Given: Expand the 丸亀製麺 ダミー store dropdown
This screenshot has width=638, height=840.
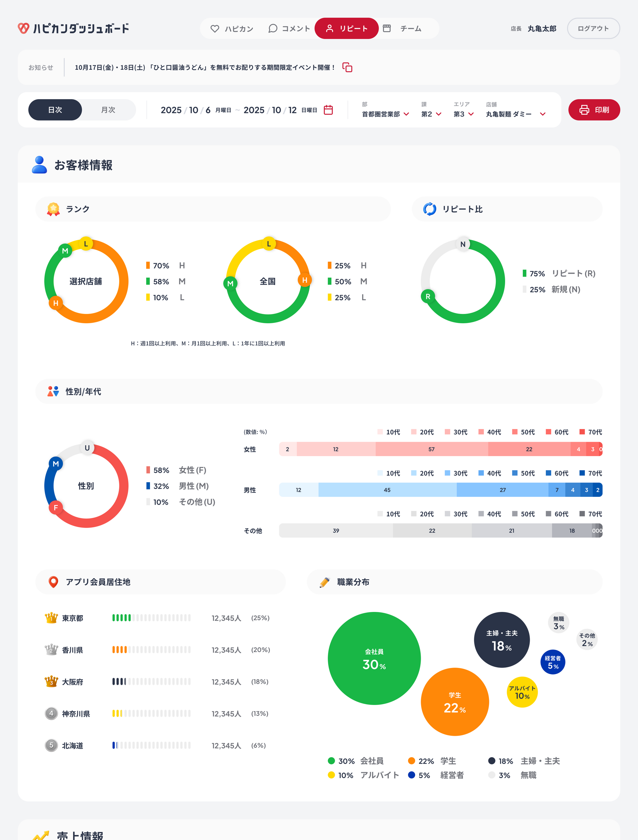Looking at the screenshot, I should [x=515, y=114].
